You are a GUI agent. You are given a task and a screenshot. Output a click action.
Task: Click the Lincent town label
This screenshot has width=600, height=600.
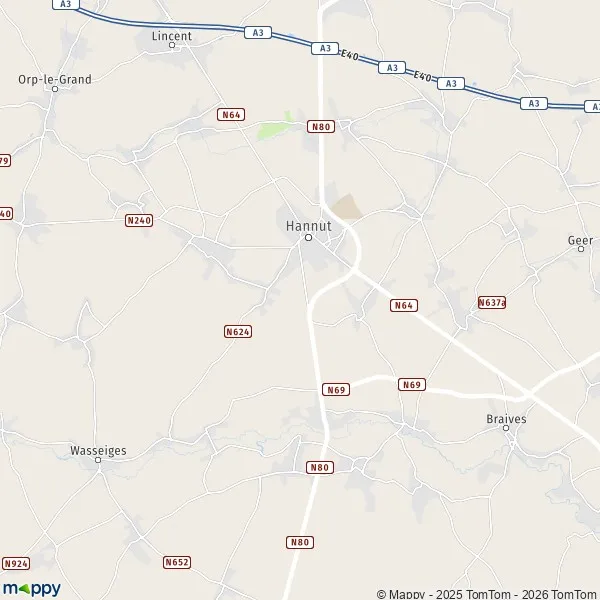[x=172, y=36]
